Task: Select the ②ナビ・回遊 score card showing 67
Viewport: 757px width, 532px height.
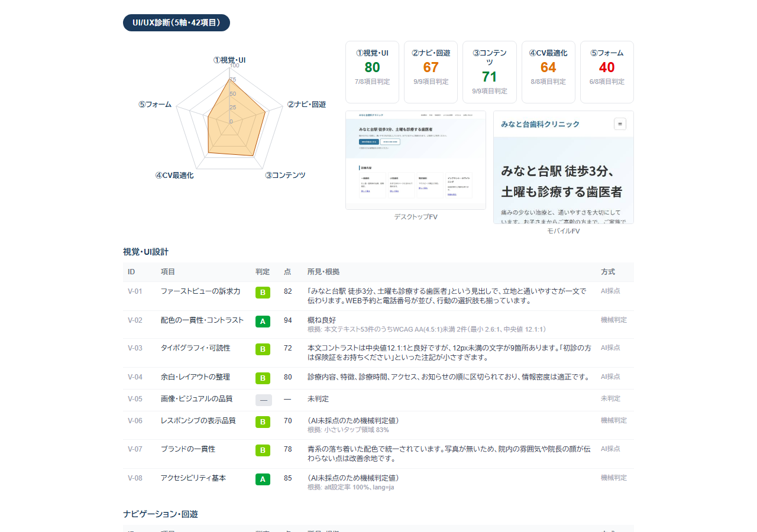Action: pos(431,72)
